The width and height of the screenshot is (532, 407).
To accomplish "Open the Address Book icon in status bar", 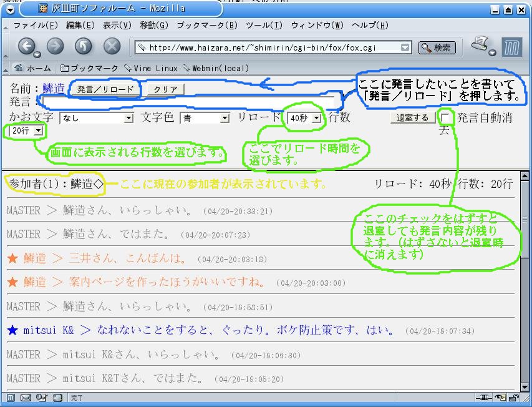I will (57, 396).
